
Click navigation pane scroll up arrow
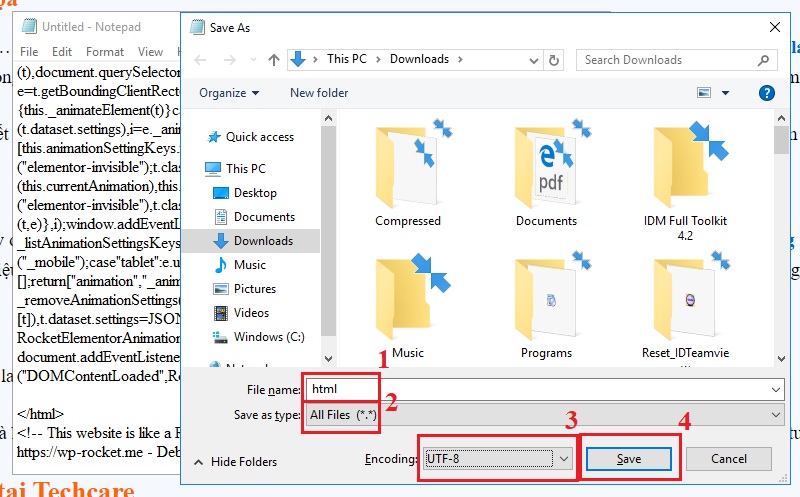click(x=329, y=118)
